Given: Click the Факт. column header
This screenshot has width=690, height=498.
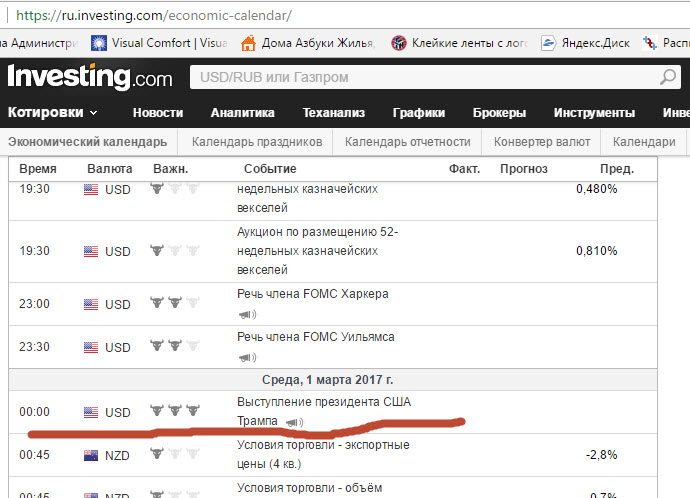Looking at the screenshot, I should [464, 169].
